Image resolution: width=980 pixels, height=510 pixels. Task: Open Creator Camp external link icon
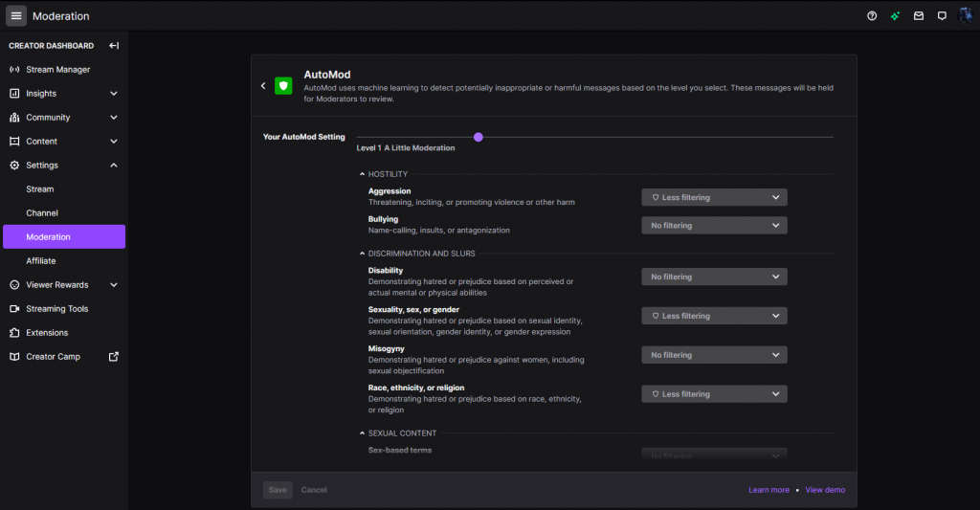coord(114,356)
